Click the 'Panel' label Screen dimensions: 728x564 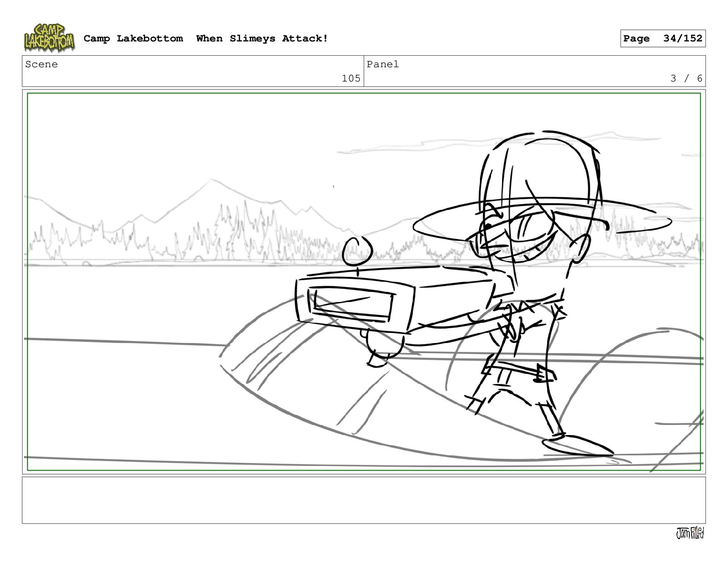pyautogui.click(x=383, y=64)
